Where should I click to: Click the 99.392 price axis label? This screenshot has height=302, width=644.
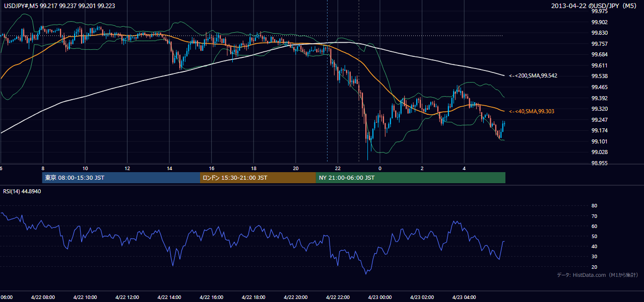click(599, 98)
